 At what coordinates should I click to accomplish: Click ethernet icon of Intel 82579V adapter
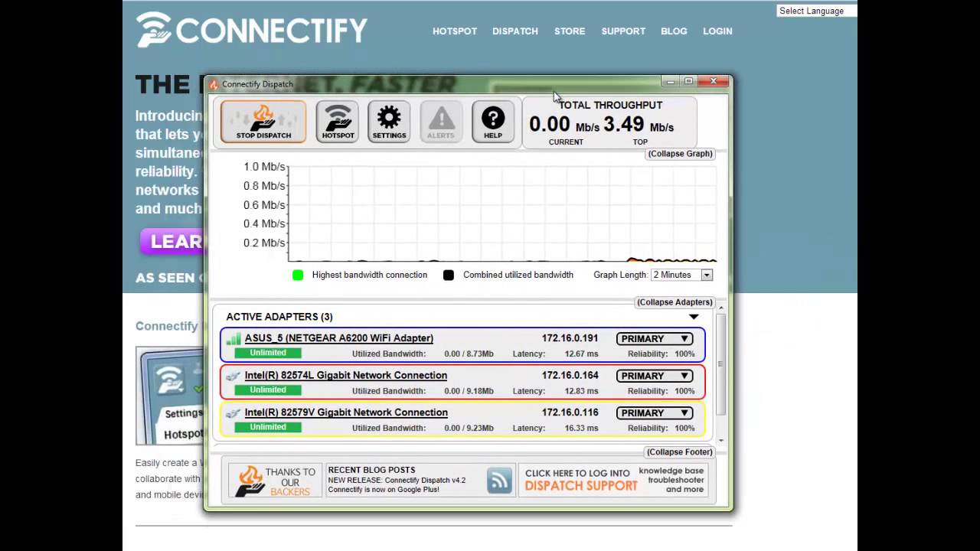point(234,412)
